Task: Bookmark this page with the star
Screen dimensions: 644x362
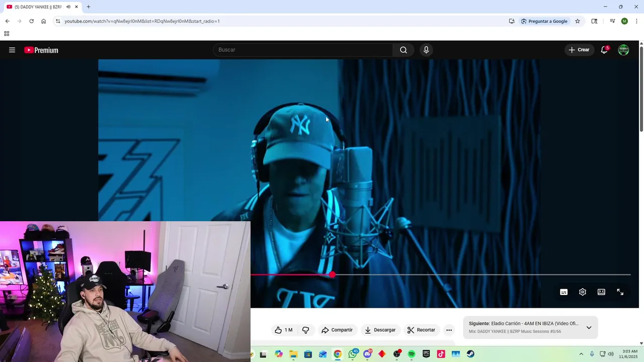Action: (578, 21)
